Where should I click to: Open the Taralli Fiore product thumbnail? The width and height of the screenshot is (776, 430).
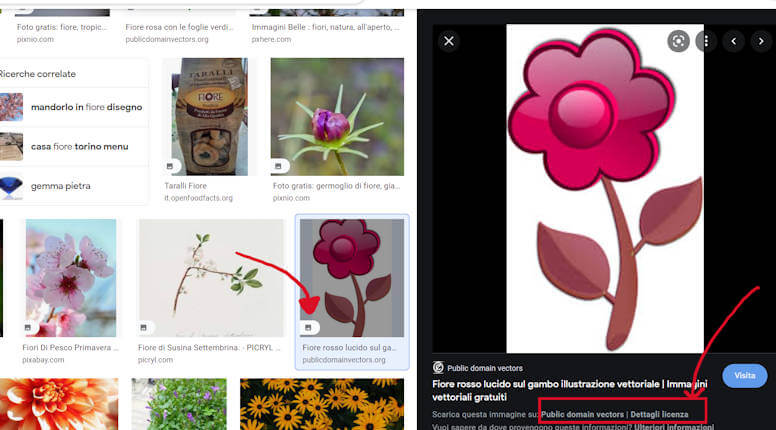tap(207, 116)
